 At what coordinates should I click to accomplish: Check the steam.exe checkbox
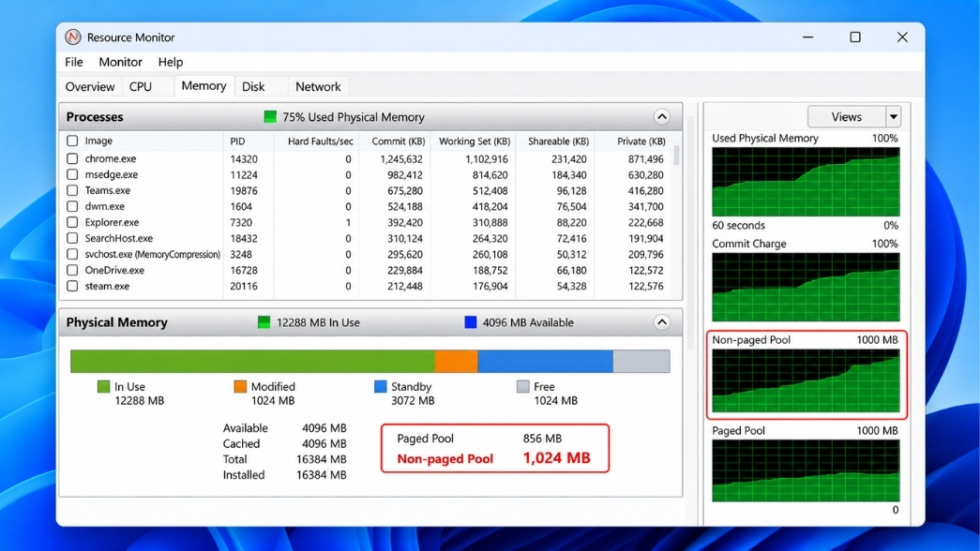tap(72, 286)
